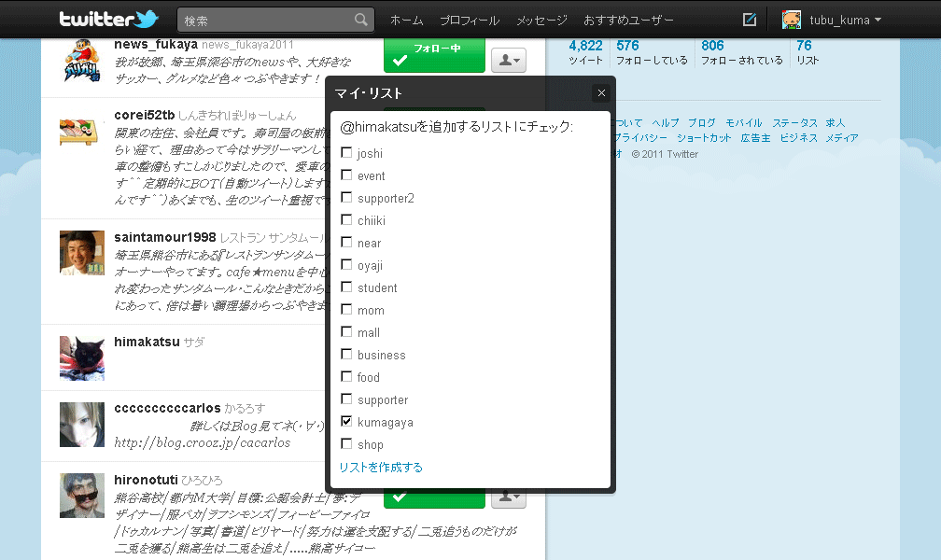This screenshot has height=560, width=941.
Task: Check the mom list checkbox
Action: [346, 309]
